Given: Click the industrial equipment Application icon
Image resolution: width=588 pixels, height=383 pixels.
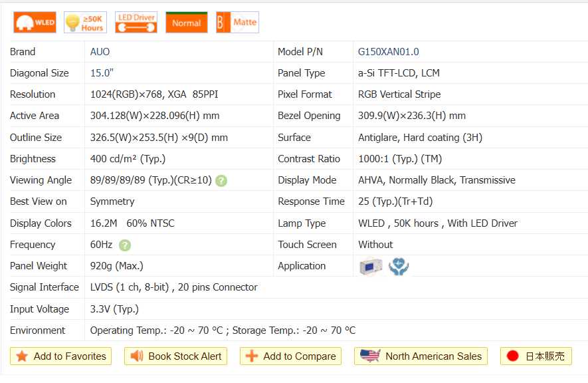Looking at the screenshot, I should tap(370, 267).
